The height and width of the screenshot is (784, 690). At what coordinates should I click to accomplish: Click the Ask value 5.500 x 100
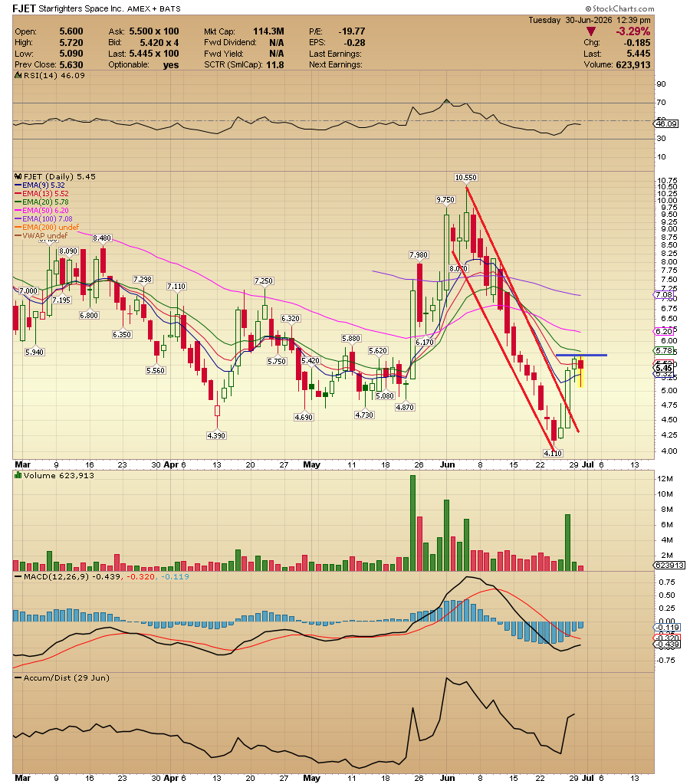click(153, 31)
